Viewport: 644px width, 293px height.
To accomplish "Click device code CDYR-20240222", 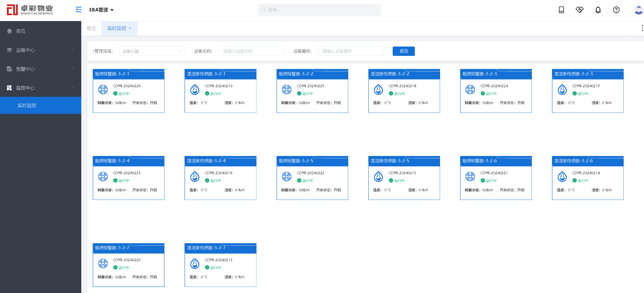I will [310, 173].
